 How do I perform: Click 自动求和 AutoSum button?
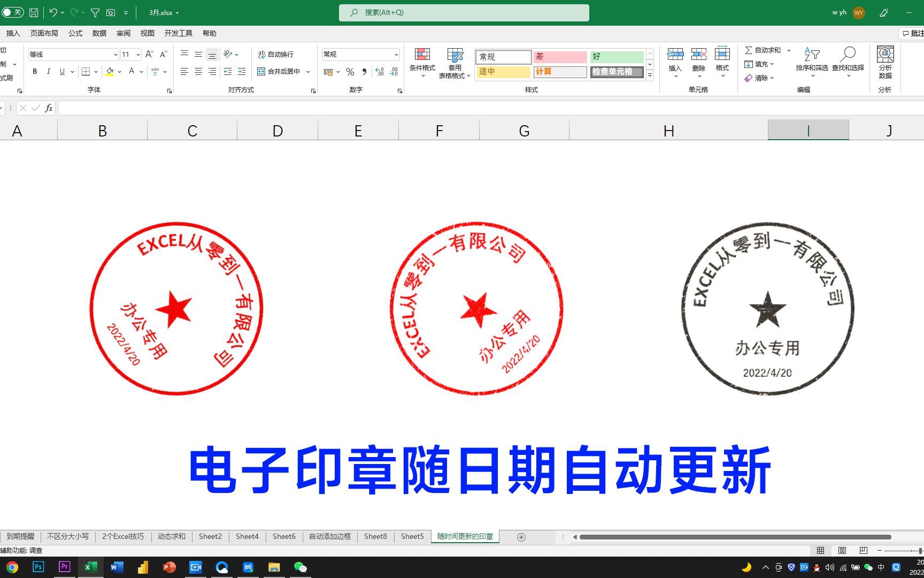pyautogui.click(x=763, y=50)
